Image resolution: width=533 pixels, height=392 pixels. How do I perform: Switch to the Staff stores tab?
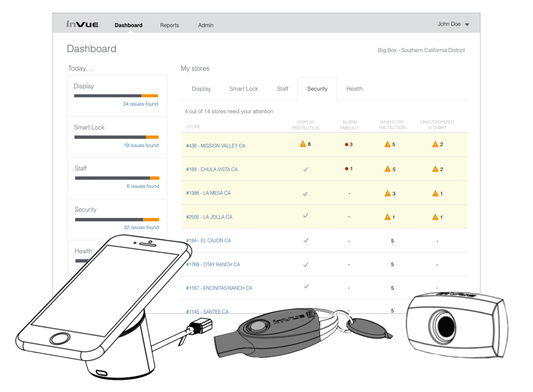tap(282, 89)
